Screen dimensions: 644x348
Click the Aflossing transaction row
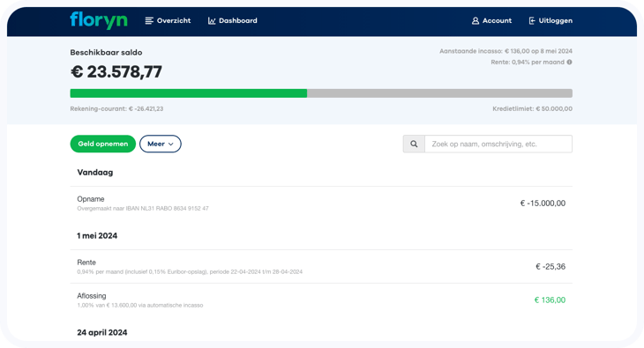[x=321, y=300]
